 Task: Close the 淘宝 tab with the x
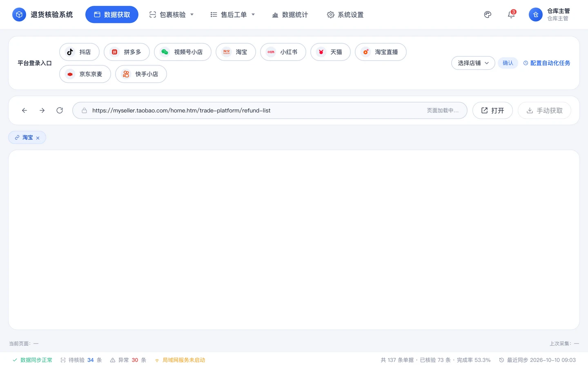coord(38,138)
